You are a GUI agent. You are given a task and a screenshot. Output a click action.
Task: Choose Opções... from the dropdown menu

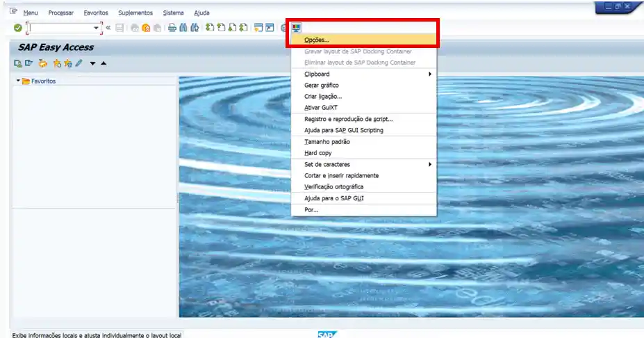364,40
